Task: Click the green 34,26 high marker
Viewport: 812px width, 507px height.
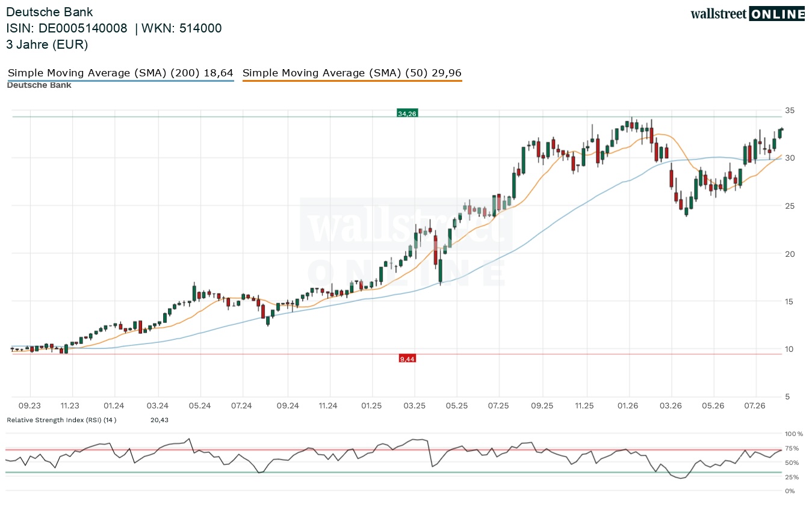Action: [407, 113]
